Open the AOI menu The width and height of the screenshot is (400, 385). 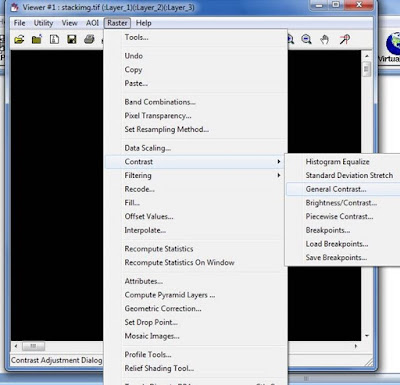(92, 23)
